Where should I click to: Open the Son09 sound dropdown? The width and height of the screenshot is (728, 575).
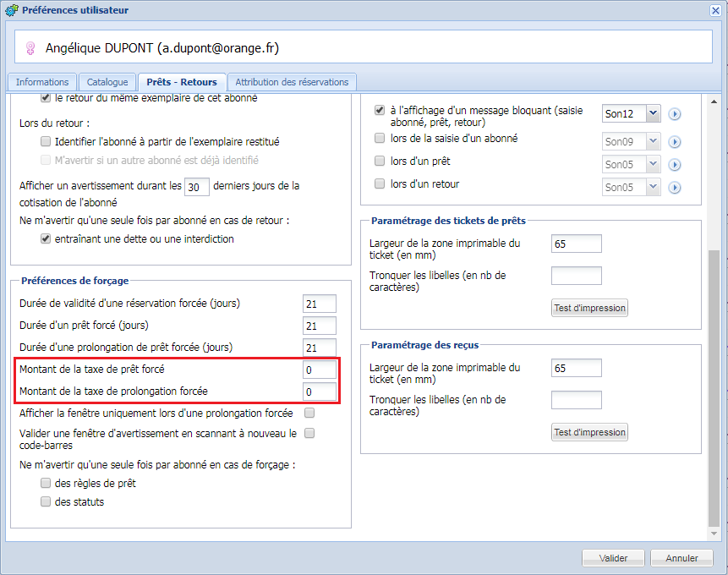pyautogui.click(x=652, y=141)
